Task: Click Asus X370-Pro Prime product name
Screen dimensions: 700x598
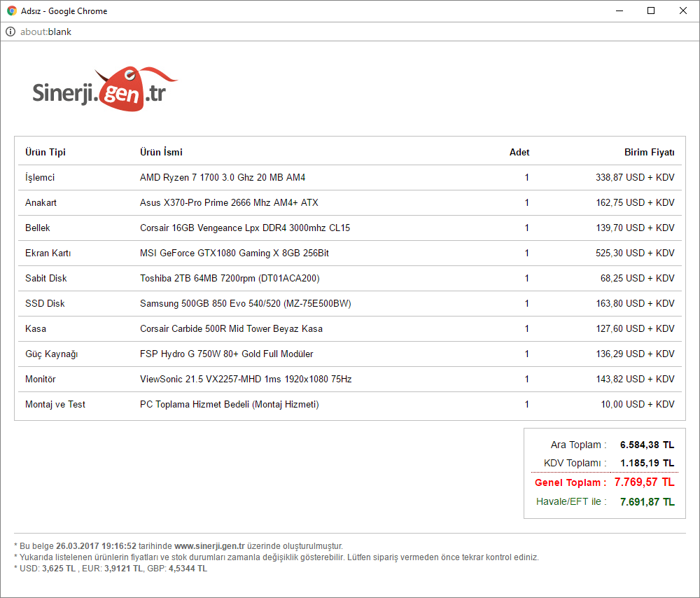Action: pos(229,203)
